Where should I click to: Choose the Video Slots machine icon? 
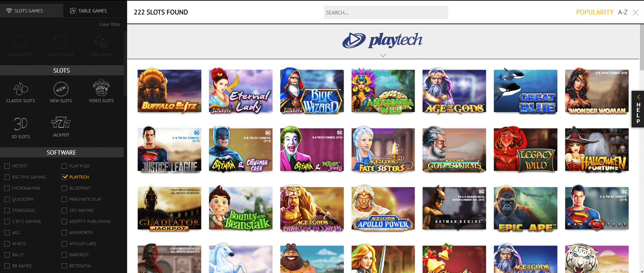coord(101,88)
